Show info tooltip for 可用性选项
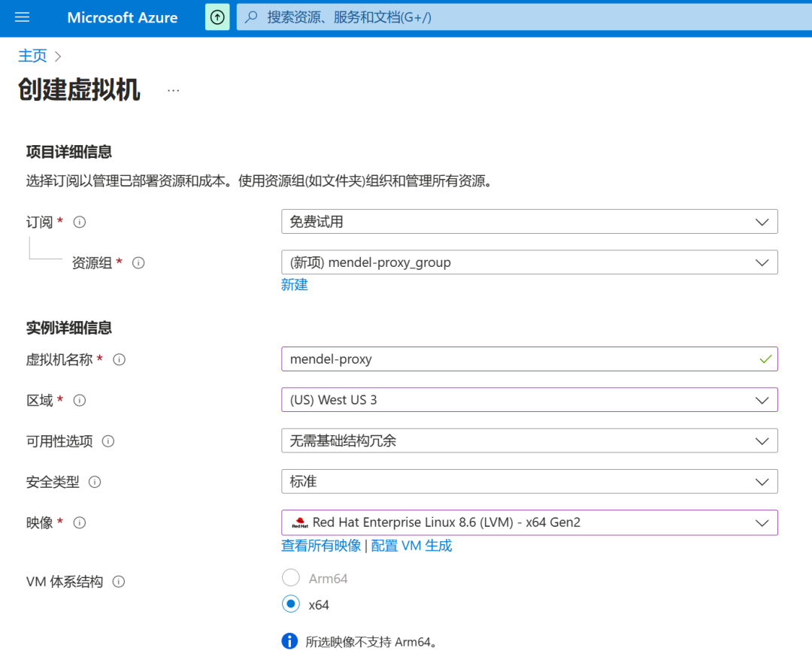The width and height of the screenshot is (812, 666). coord(108,441)
